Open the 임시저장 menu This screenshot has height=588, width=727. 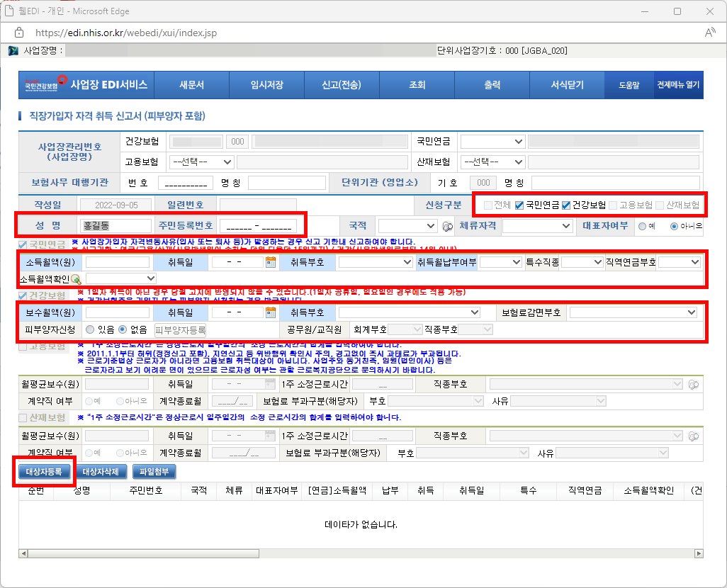click(x=266, y=85)
